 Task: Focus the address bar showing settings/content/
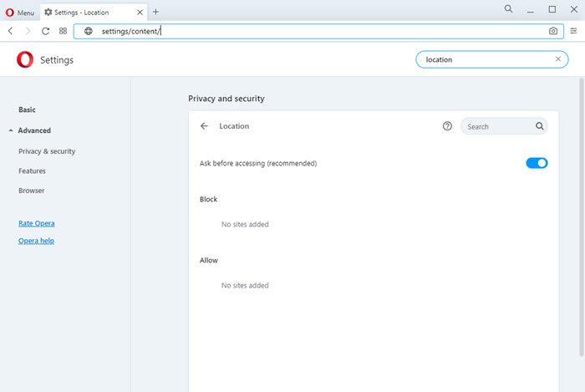(318, 31)
